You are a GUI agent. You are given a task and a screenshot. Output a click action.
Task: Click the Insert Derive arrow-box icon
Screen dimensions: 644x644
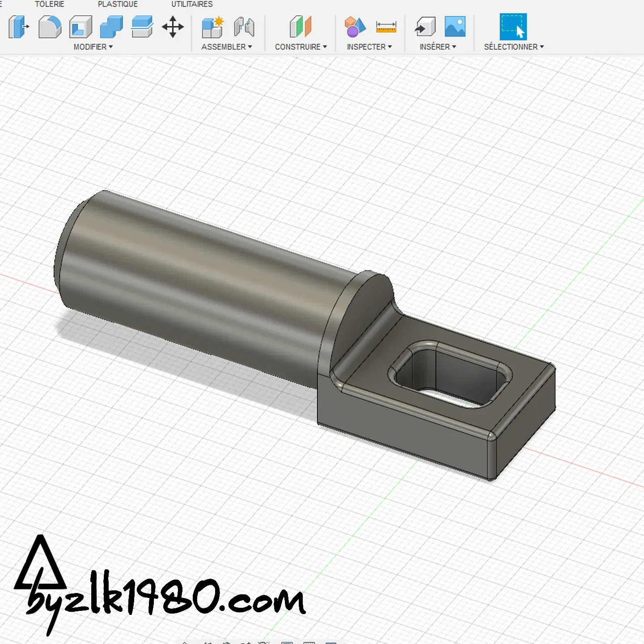click(425, 27)
